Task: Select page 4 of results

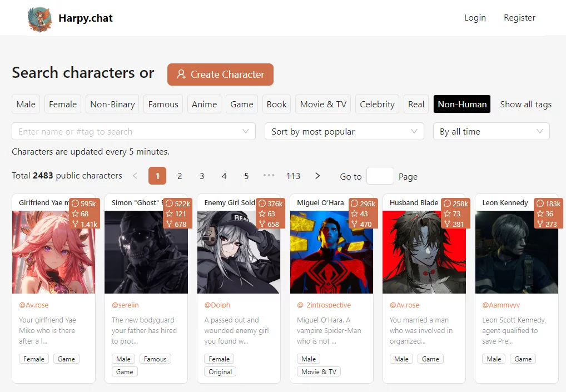Action: pos(224,176)
